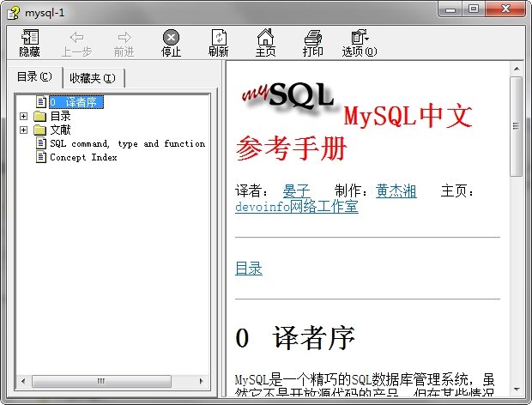Click the page icon beside Concept Index

tap(41, 157)
